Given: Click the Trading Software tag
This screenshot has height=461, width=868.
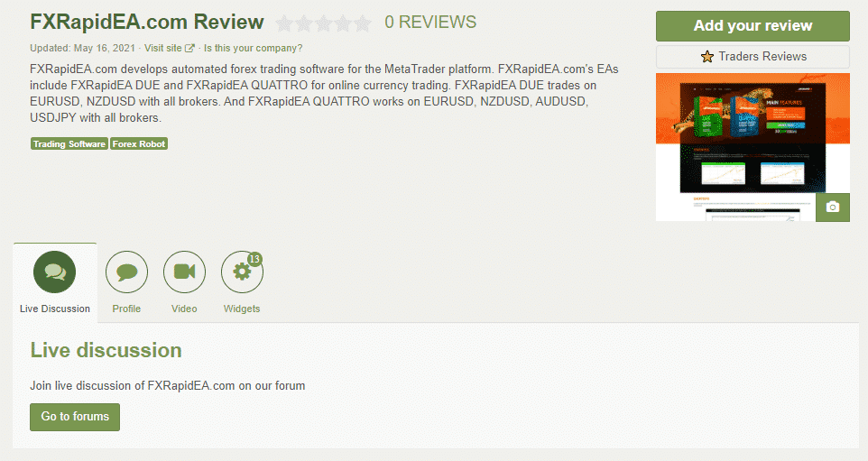Looking at the screenshot, I should pos(69,143).
